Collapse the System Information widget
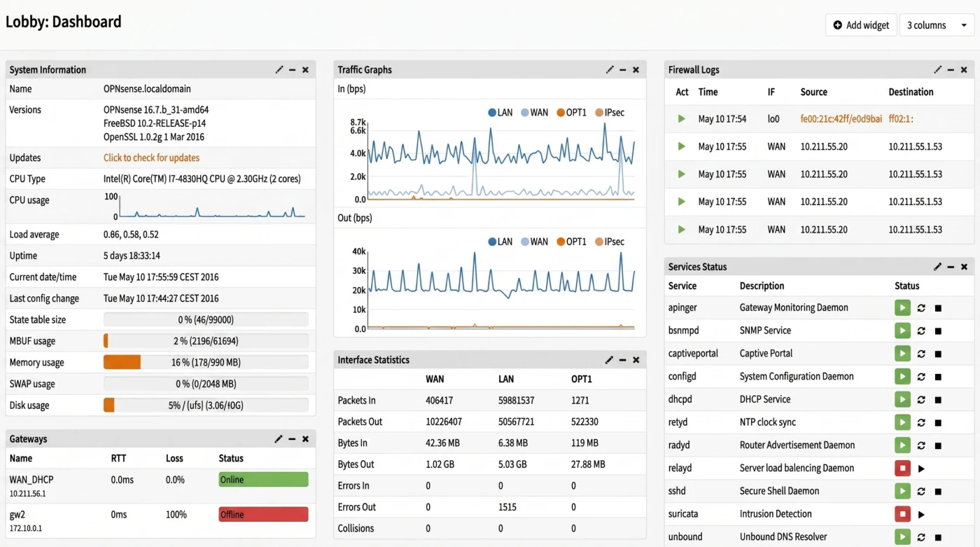This screenshot has width=980, height=547. tap(292, 69)
